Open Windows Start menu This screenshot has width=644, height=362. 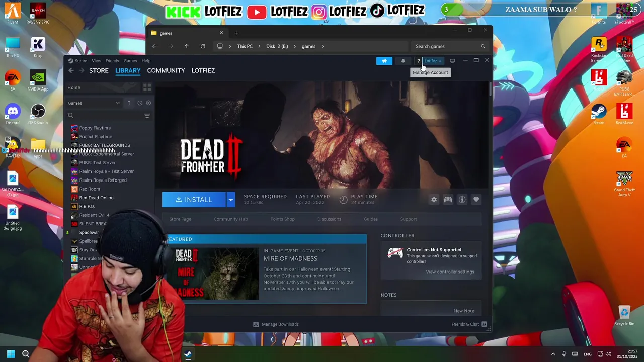click(11, 354)
